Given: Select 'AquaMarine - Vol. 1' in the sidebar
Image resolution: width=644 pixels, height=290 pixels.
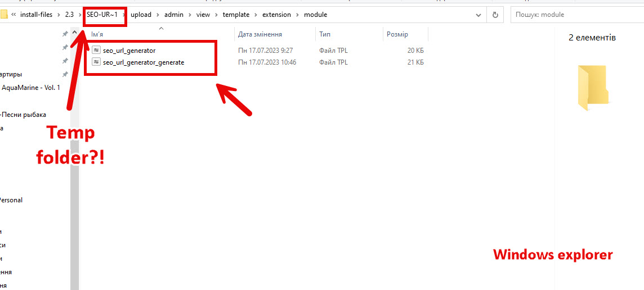Looking at the screenshot, I should (31, 88).
